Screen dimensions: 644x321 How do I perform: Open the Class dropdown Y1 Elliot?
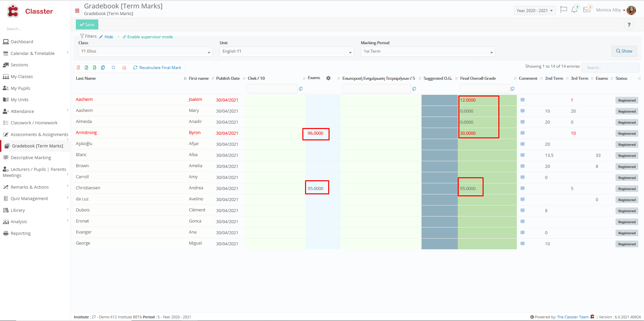point(146,52)
